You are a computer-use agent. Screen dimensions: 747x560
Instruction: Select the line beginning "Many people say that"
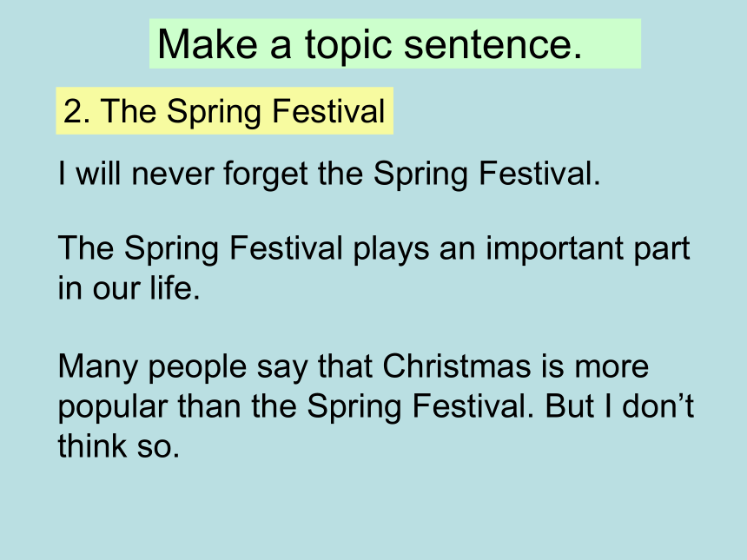click(353, 367)
